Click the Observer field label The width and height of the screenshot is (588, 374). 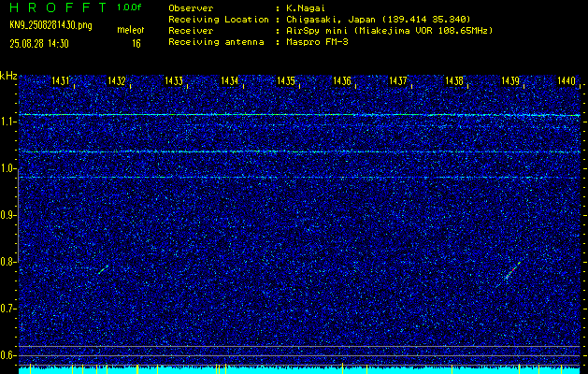pos(191,8)
